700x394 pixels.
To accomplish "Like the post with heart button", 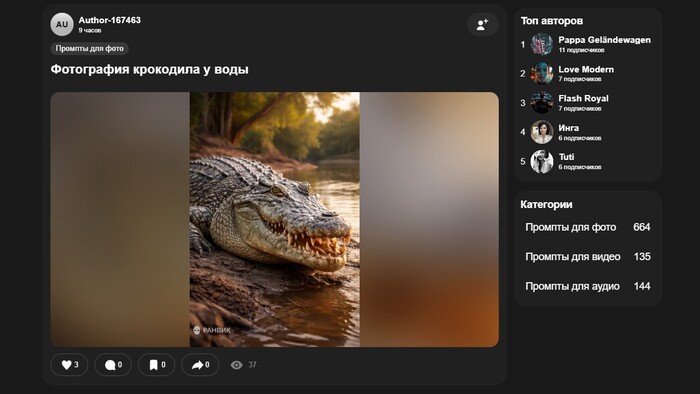I will [69, 365].
